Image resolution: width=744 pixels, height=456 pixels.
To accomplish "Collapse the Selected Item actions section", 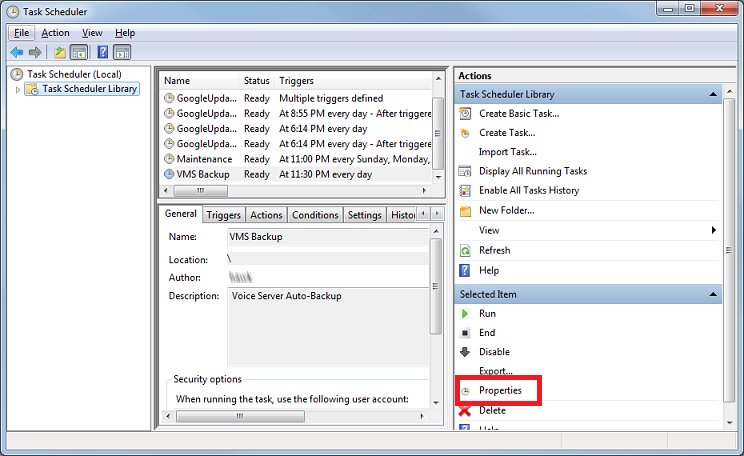I will click(712, 295).
